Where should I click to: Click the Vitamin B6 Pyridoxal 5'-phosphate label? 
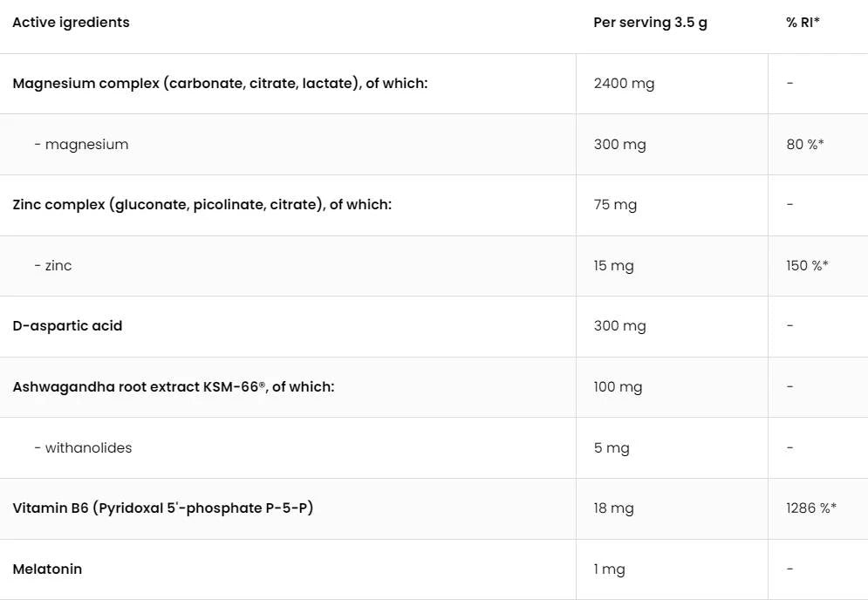pyautogui.click(x=162, y=508)
